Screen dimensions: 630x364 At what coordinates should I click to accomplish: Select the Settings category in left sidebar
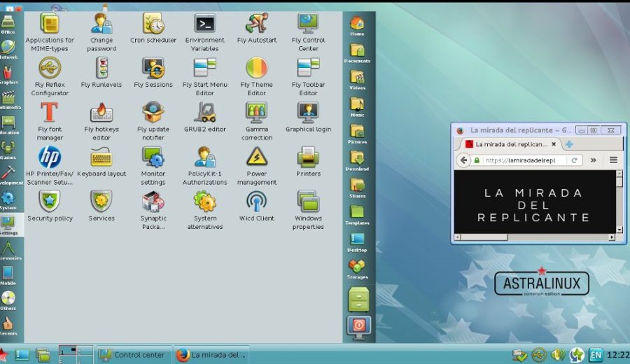coord(8,225)
